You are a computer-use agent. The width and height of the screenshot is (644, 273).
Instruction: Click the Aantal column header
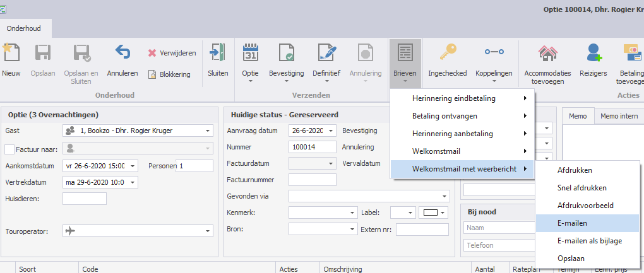tap(490, 268)
